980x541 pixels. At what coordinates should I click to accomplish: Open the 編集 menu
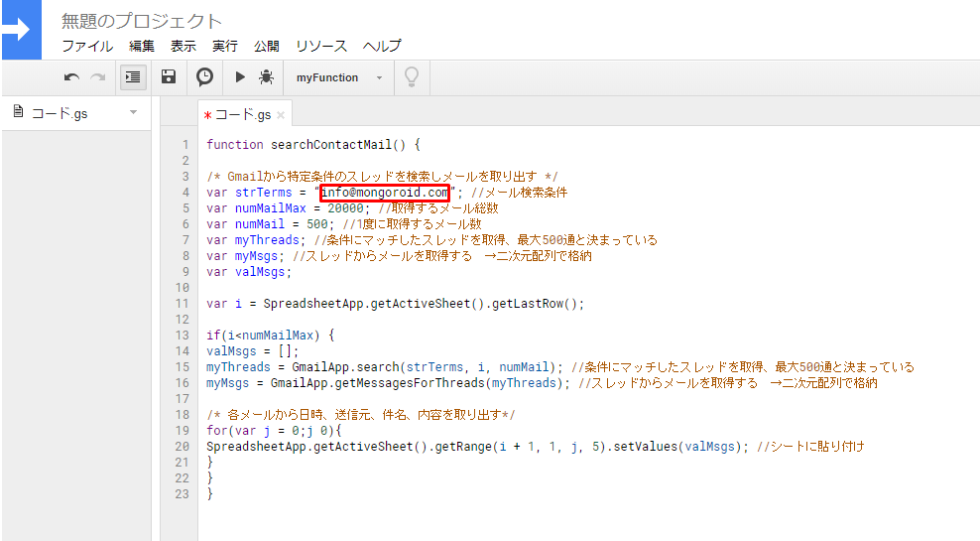pyautogui.click(x=142, y=46)
